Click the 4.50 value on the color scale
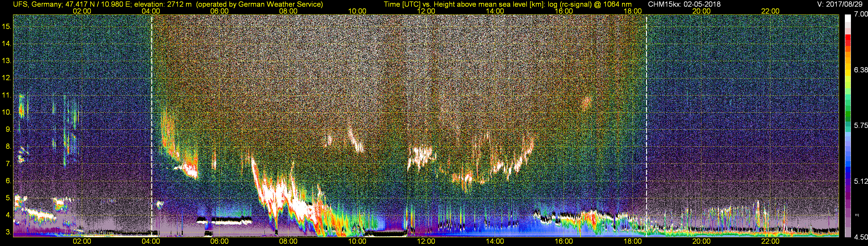The height and width of the screenshot is (246, 868). click(x=860, y=237)
